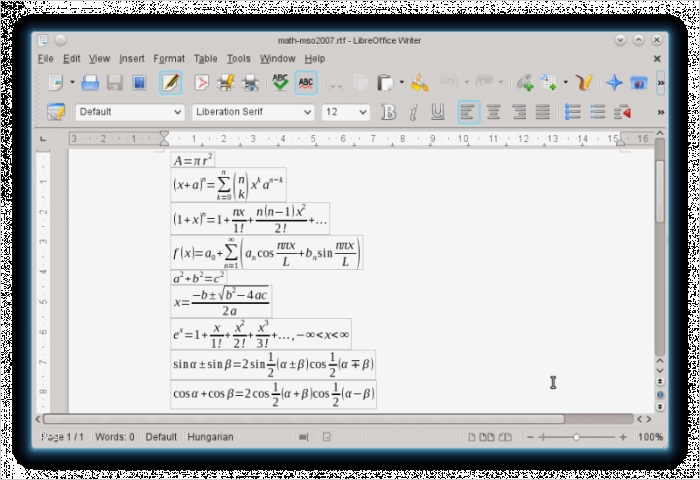
Task: Toggle Bullets list icon
Action: pyautogui.click(x=597, y=112)
